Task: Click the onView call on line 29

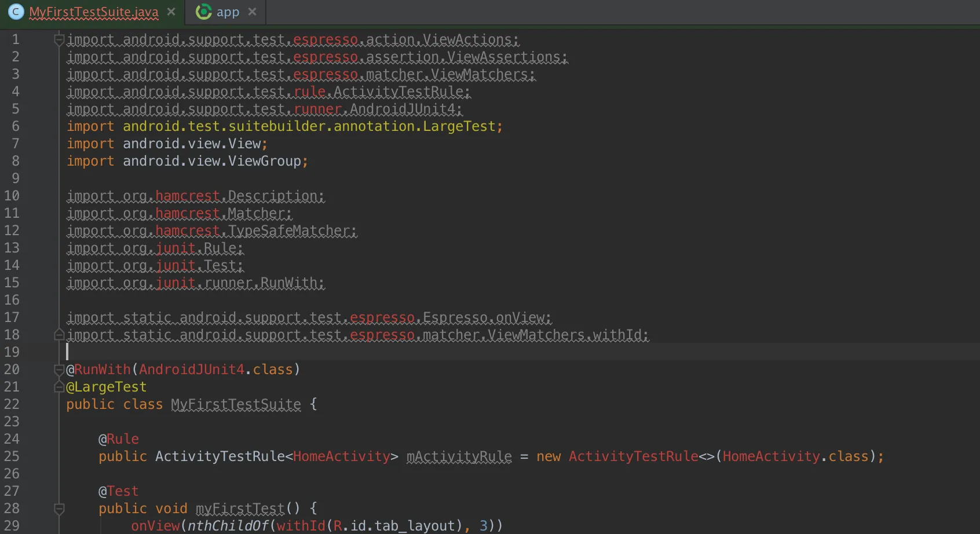Action: click(x=155, y=526)
